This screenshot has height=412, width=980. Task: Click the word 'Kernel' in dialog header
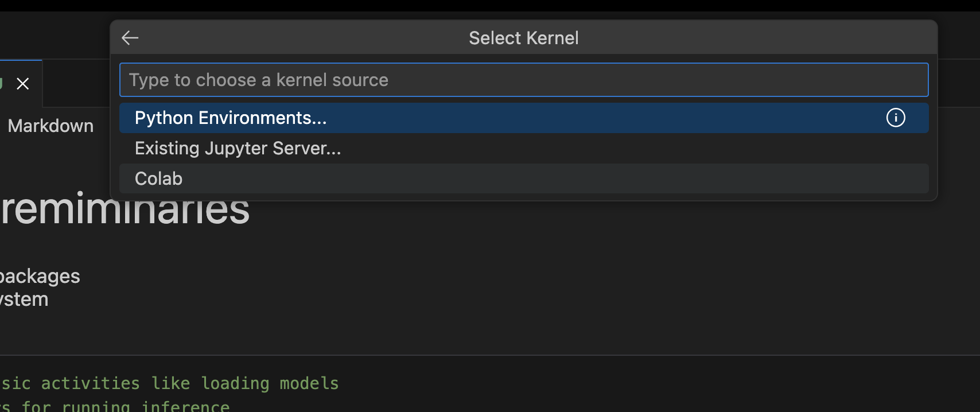(552, 38)
